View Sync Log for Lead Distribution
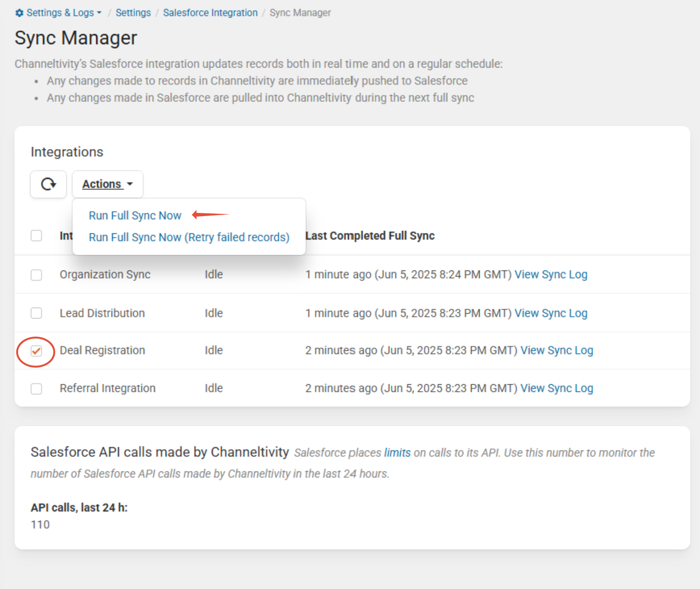 [x=551, y=313]
